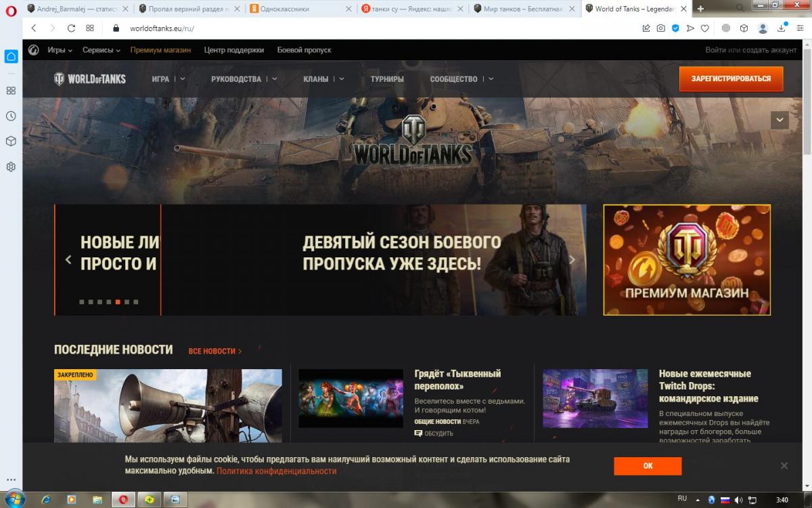812x508 pixels.
Task: Click the World of Tanks header logo
Action: [90, 79]
